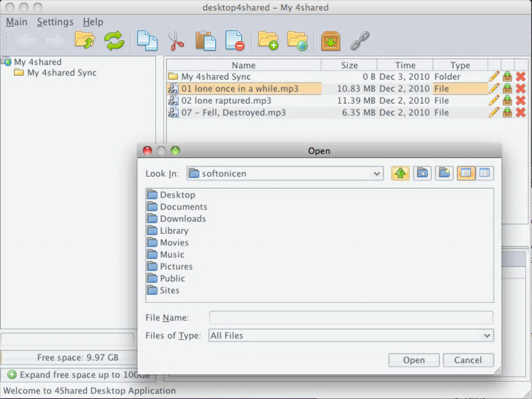
Task: Click the Time column header
Action: click(405, 65)
